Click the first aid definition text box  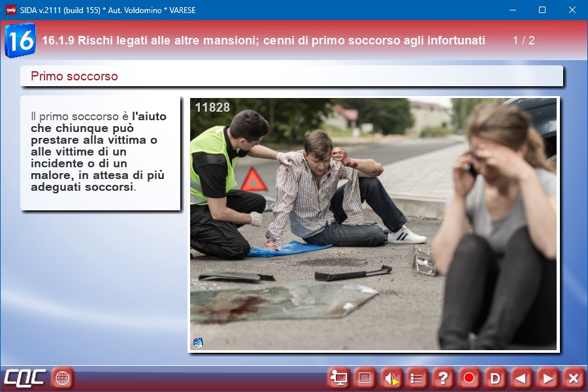pyautogui.click(x=99, y=152)
